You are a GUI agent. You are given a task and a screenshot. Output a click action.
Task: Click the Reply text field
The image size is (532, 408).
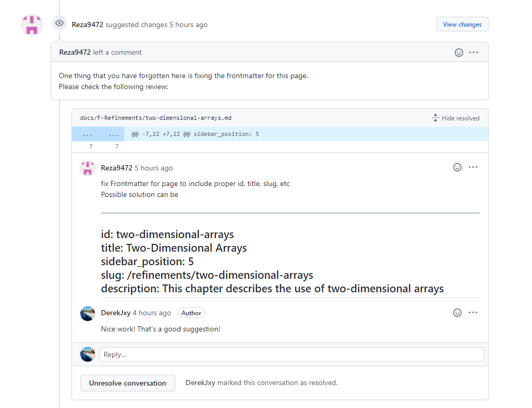tap(291, 354)
